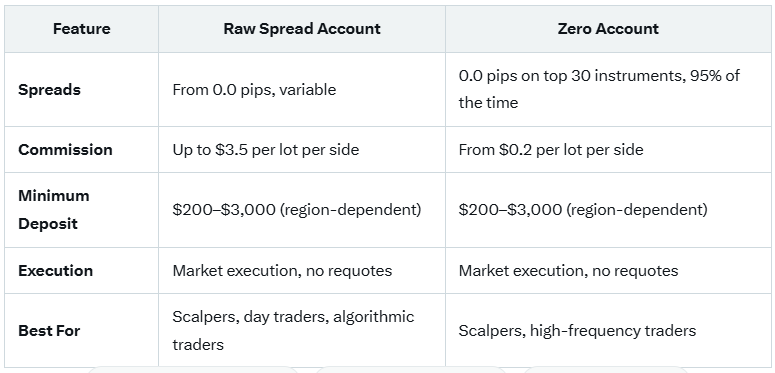
Task: Click the Feature column header
Action: (x=82, y=29)
